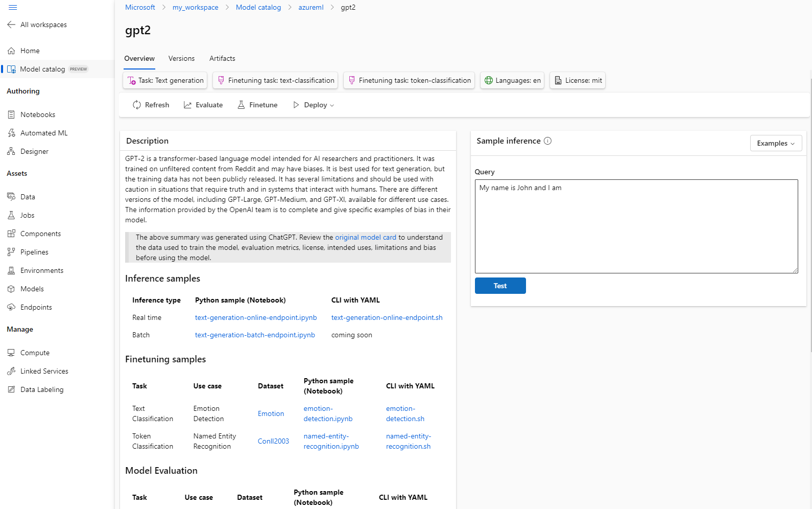
Task: Click the Automated ML lightning icon
Action: coord(11,133)
